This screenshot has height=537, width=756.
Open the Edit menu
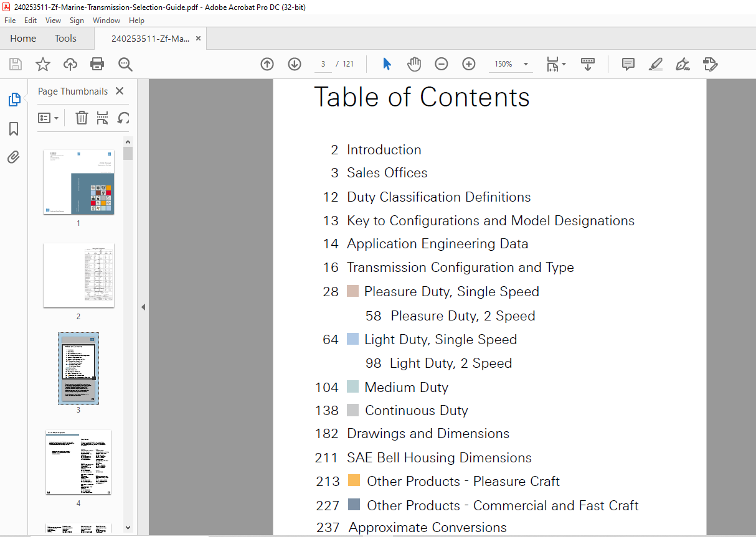coord(30,21)
